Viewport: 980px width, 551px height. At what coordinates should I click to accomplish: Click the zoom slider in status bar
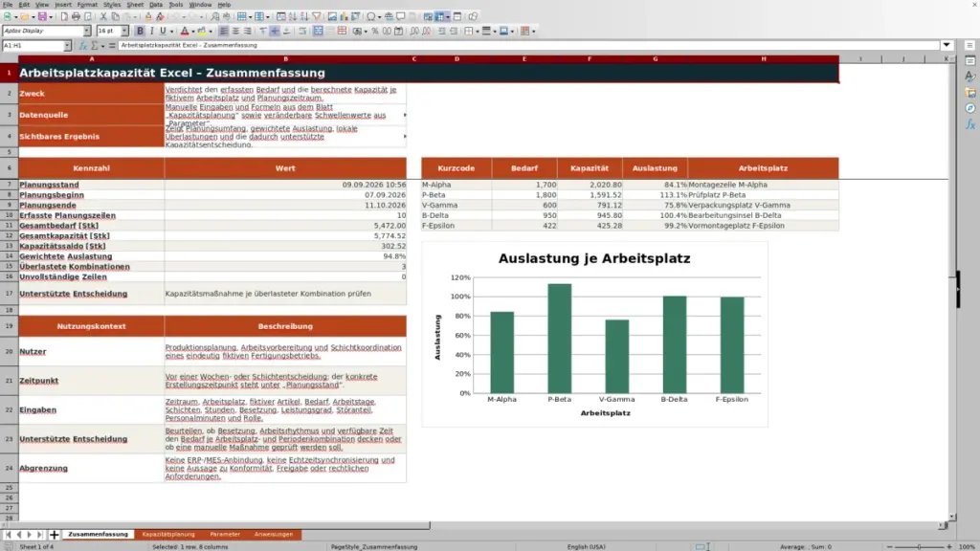point(919,546)
